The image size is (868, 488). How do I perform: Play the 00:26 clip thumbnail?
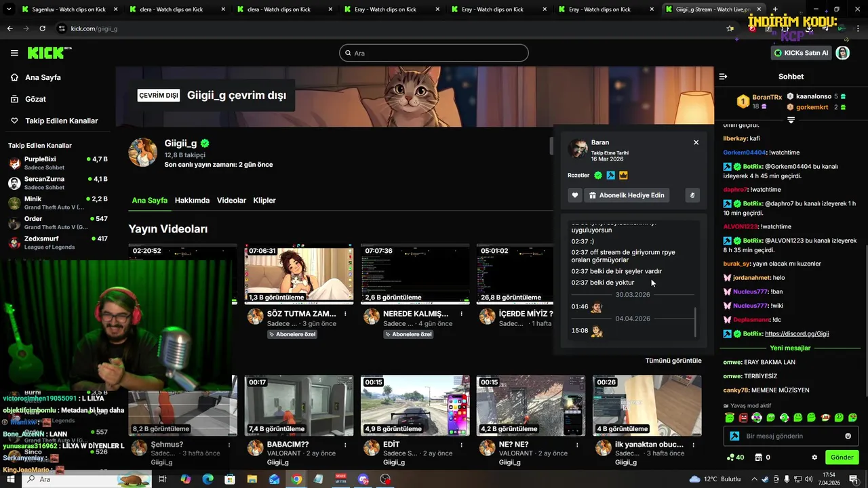[647, 405]
